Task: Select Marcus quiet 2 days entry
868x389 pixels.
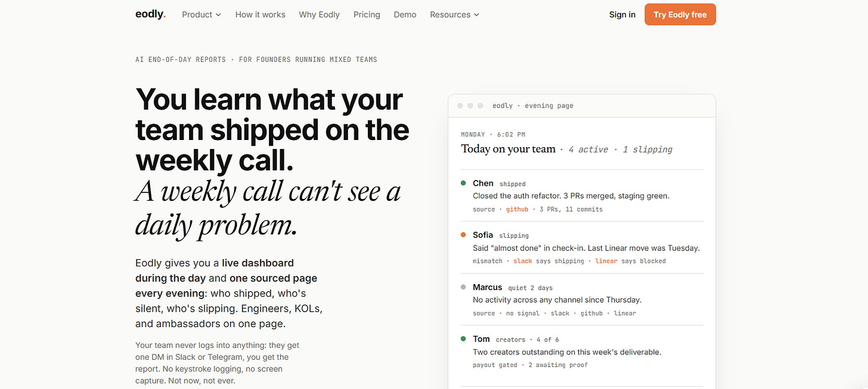Action: 581,299
